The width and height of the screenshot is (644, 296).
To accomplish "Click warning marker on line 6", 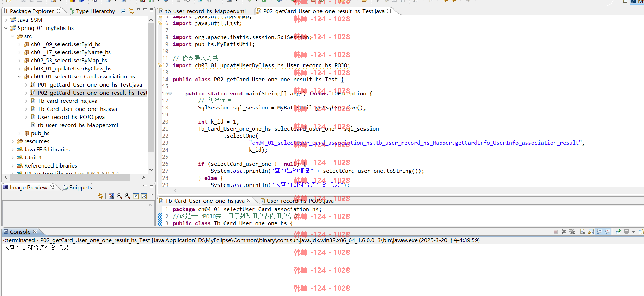I will point(160,23).
